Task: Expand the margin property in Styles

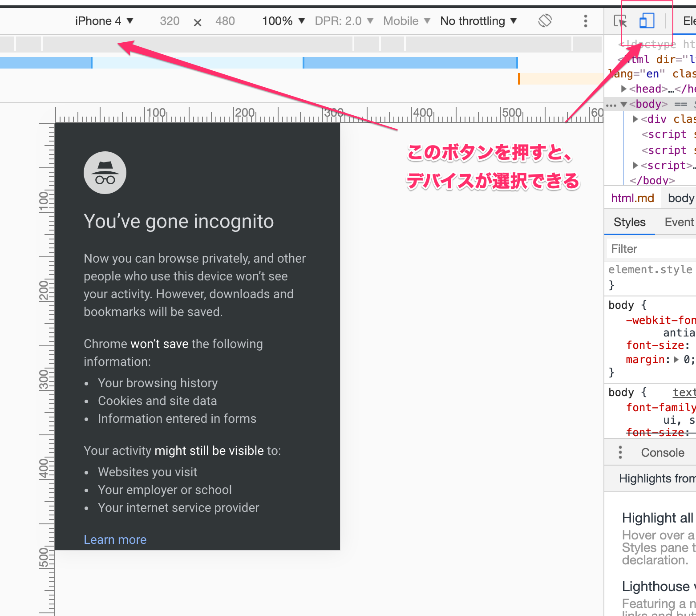Action: click(x=676, y=360)
